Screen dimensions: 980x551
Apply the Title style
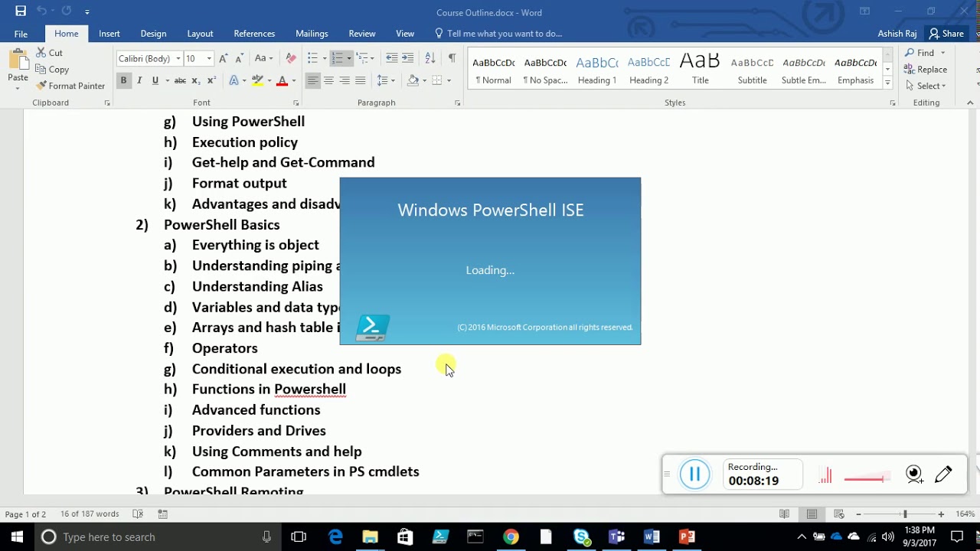pyautogui.click(x=701, y=70)
